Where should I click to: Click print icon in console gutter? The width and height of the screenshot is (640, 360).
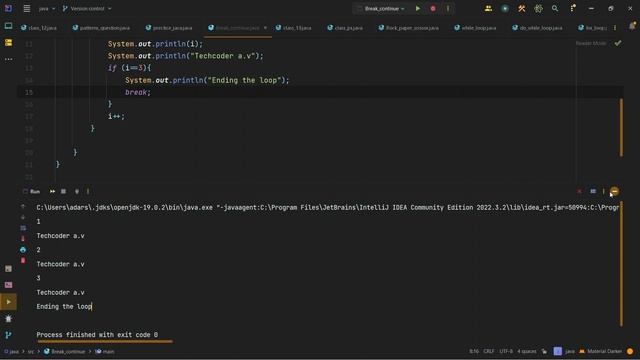[x=23, y=249]
